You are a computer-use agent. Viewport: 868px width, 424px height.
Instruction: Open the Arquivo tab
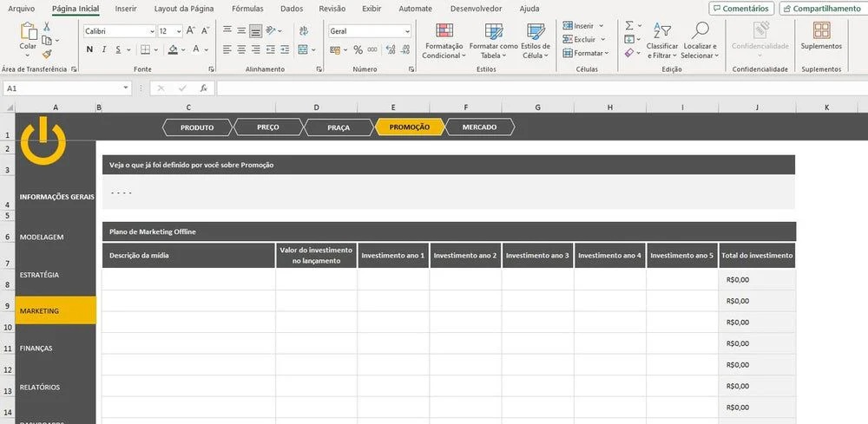(x=22, y=9)
